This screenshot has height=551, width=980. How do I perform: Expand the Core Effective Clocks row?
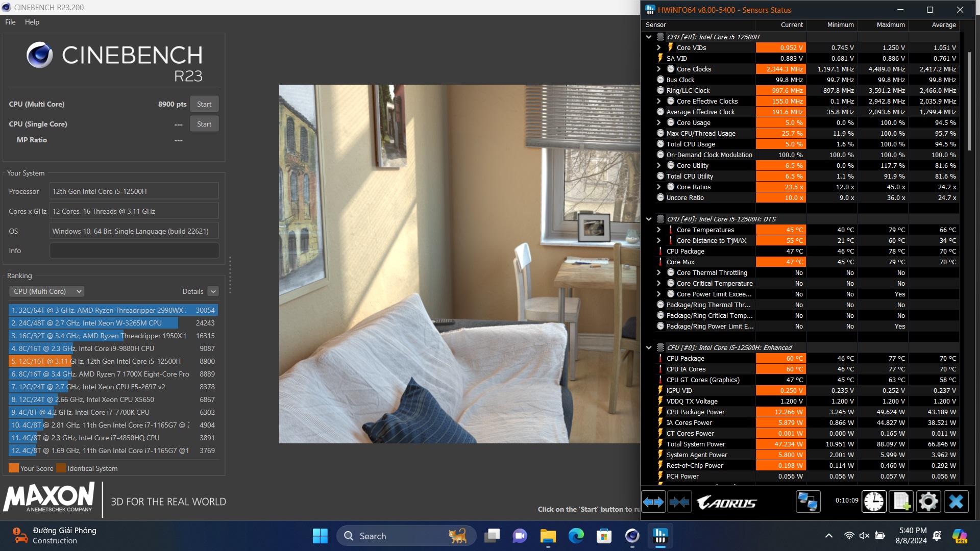click(658, 101)
